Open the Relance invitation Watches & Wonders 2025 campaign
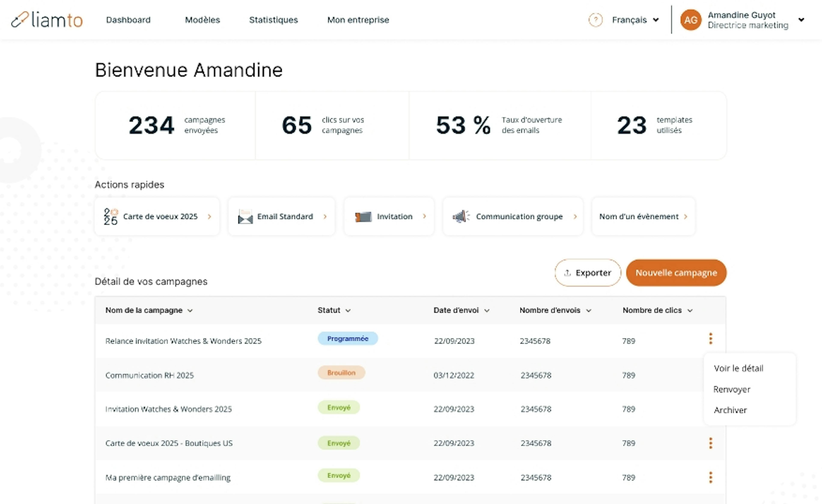Image resolution: width=822 pixels, height=504 pixels. (183, 341)
